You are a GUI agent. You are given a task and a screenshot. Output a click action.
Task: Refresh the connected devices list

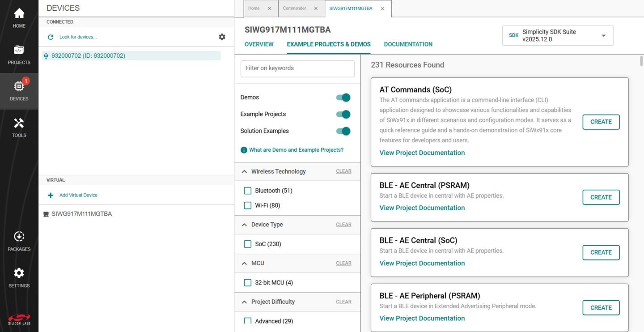click(x=51, y=37)
